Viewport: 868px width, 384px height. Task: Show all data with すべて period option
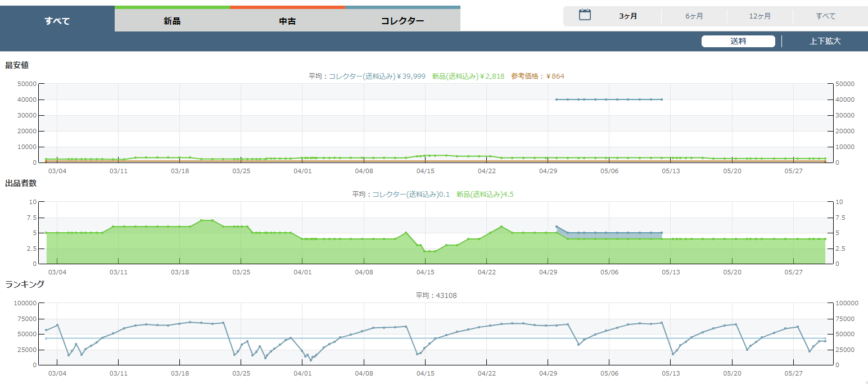click(x=825, y=16)
